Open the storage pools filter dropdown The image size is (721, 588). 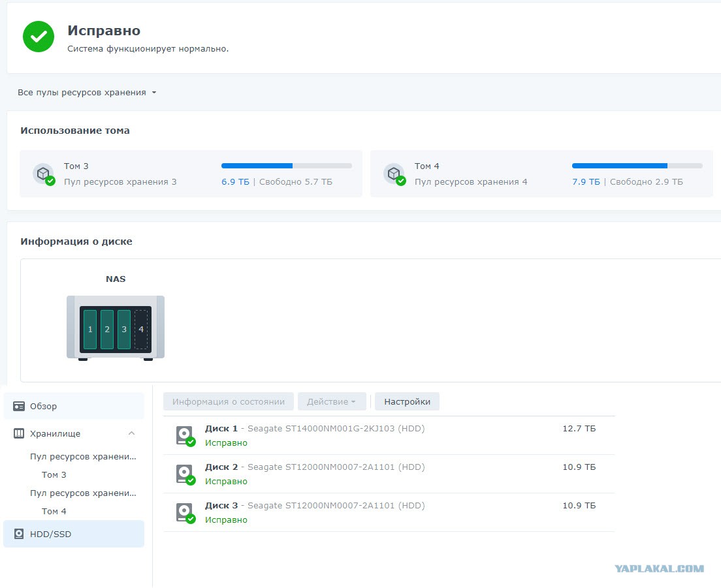point(87,92)
